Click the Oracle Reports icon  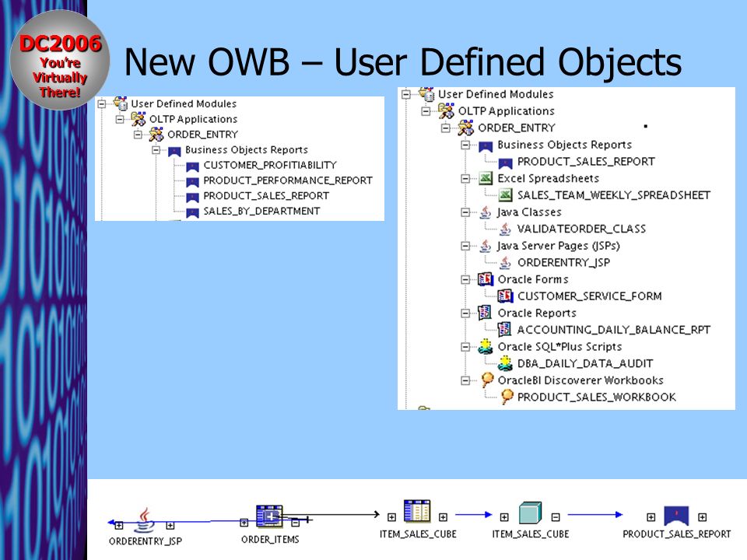pos(485,313)
